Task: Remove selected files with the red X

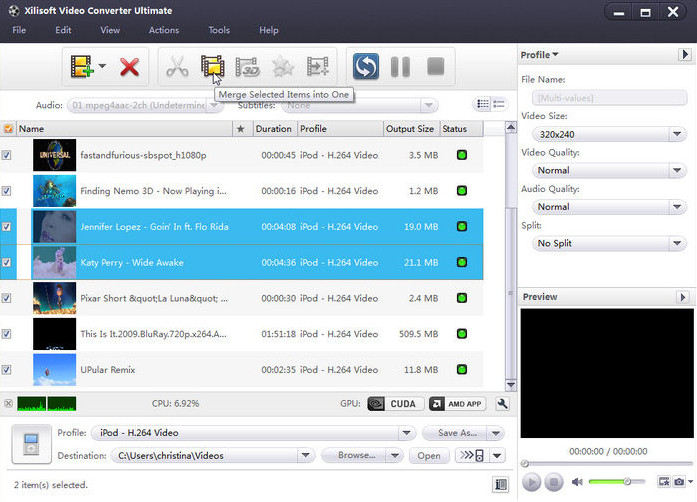Action: [129, 67]
